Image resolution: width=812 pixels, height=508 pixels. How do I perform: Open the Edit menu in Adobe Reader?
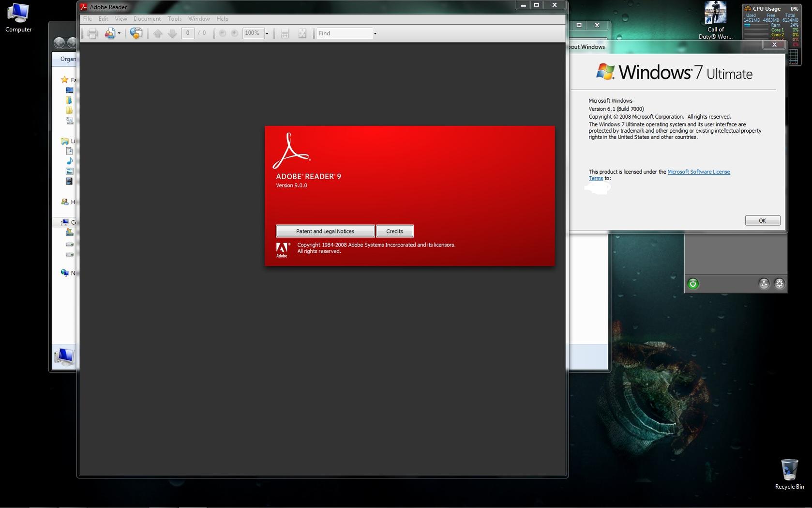[x=104, y=19]
